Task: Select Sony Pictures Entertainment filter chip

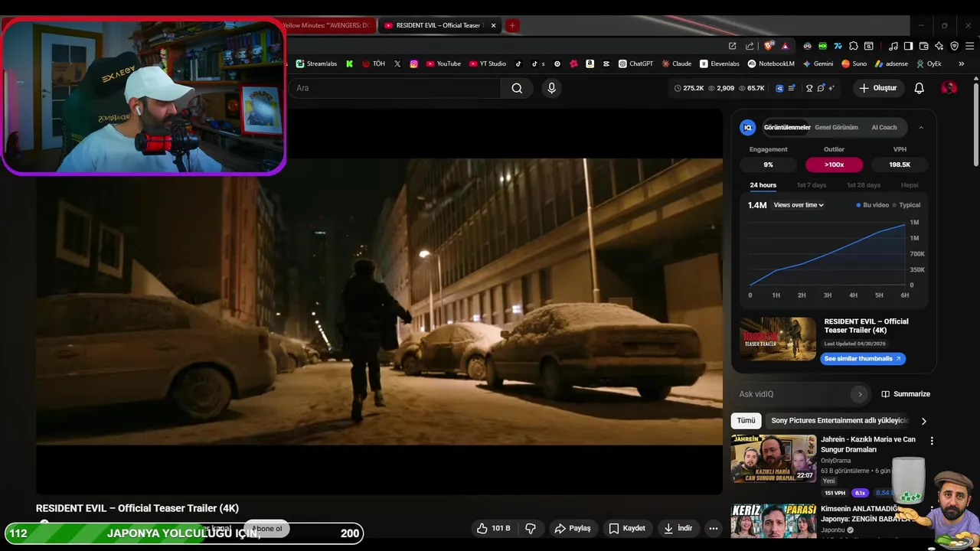Action: (839, 420)
